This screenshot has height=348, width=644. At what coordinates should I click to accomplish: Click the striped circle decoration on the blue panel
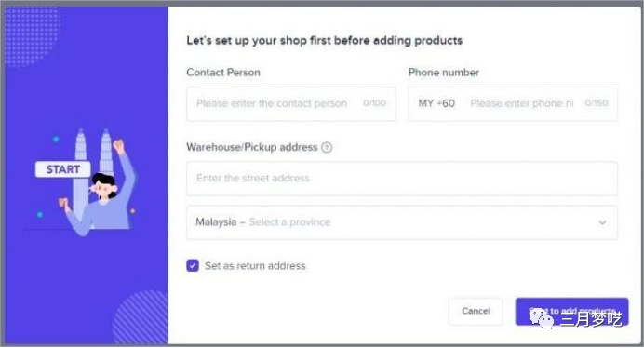click(141, 316)
